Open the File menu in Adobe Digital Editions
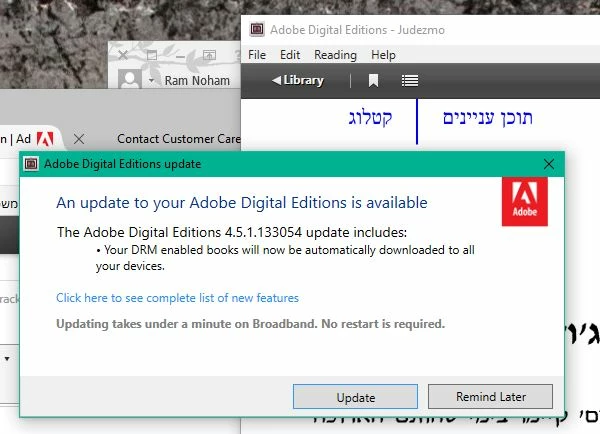 coord(257,55)
